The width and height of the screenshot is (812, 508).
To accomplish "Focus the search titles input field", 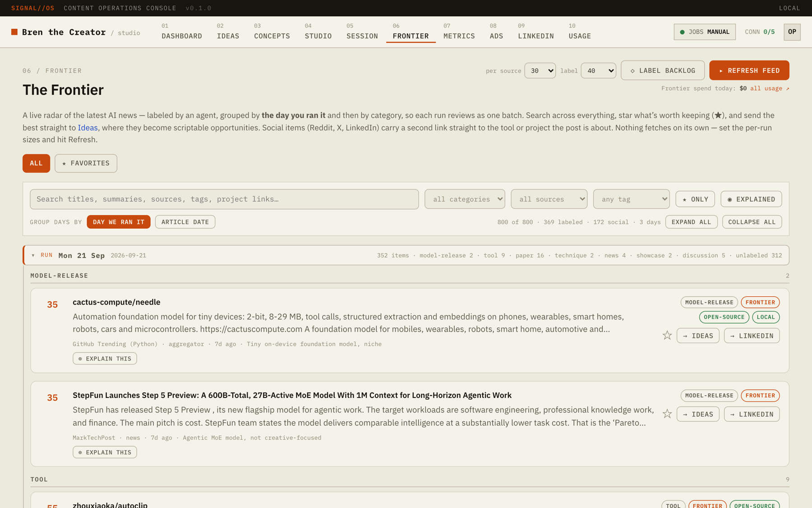I will click(224, 199).
